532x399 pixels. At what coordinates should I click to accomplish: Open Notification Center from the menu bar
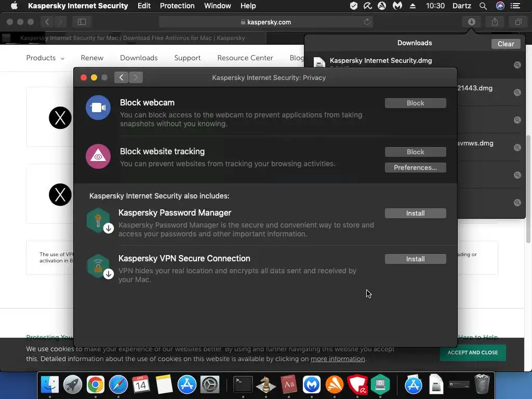click(515, 6)
